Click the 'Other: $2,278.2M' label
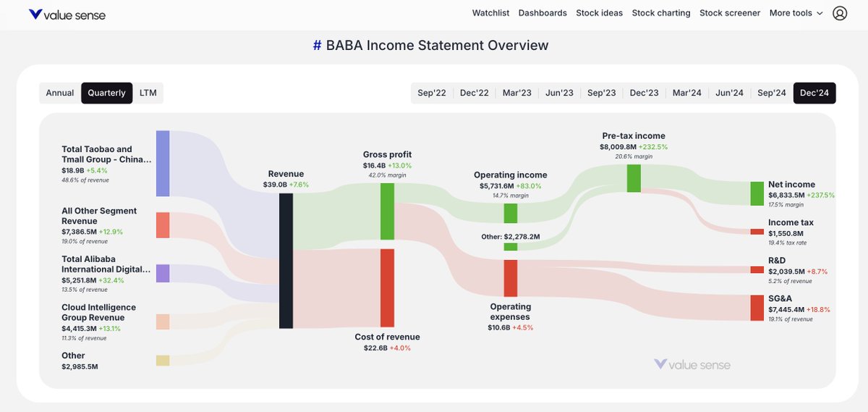The width and height of the screenshot is (868, 412). 511,237
